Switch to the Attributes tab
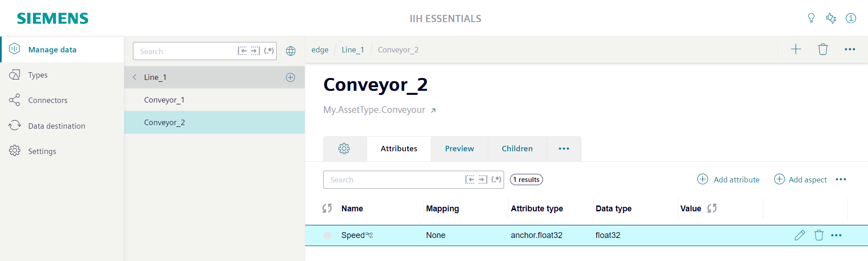 point(399,149)
